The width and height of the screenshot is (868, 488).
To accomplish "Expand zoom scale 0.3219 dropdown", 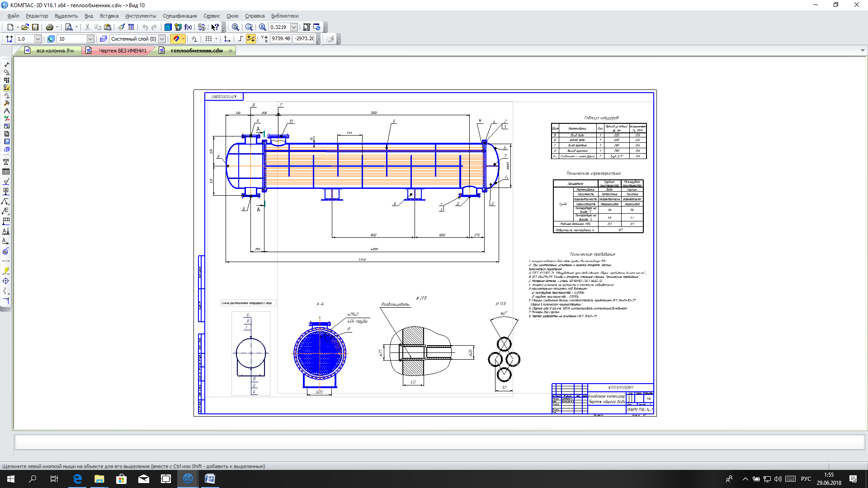I will [x=294, y=27].
